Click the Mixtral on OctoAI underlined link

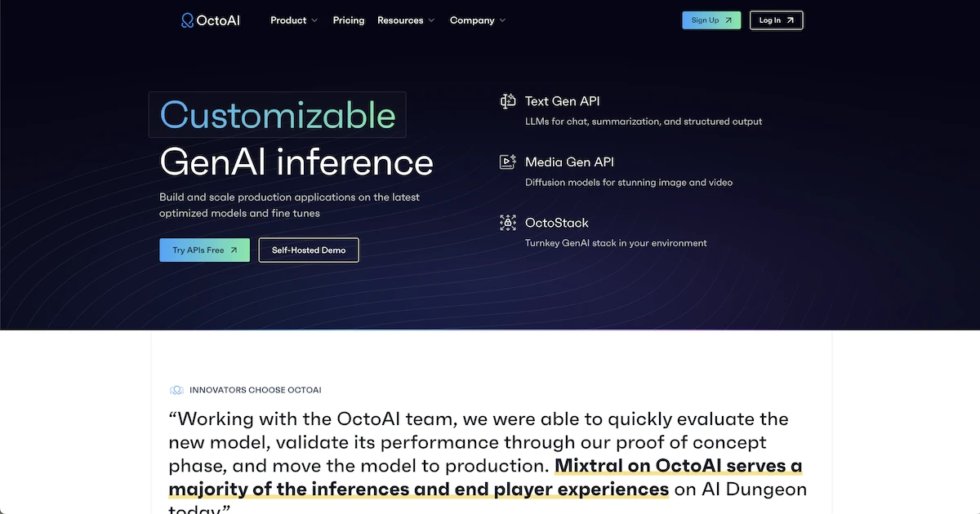pyautogui.click(x=678, y=465)
